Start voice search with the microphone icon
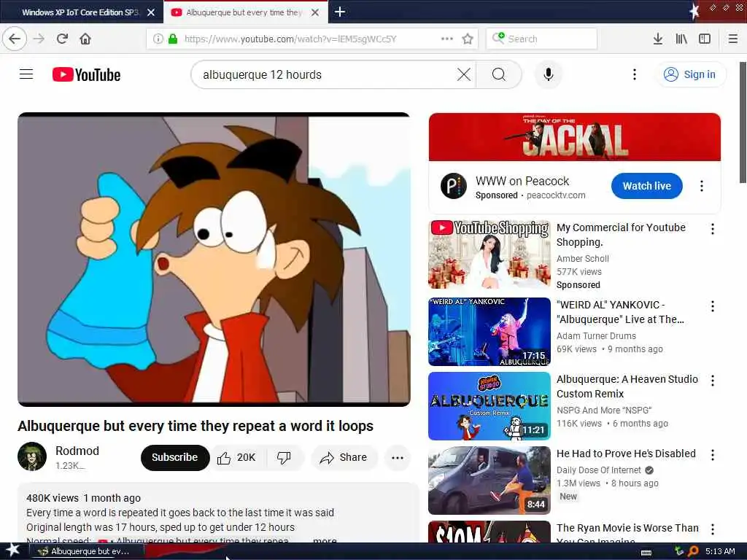Screen dimensions: 747x560 click(x=549, y=74)
